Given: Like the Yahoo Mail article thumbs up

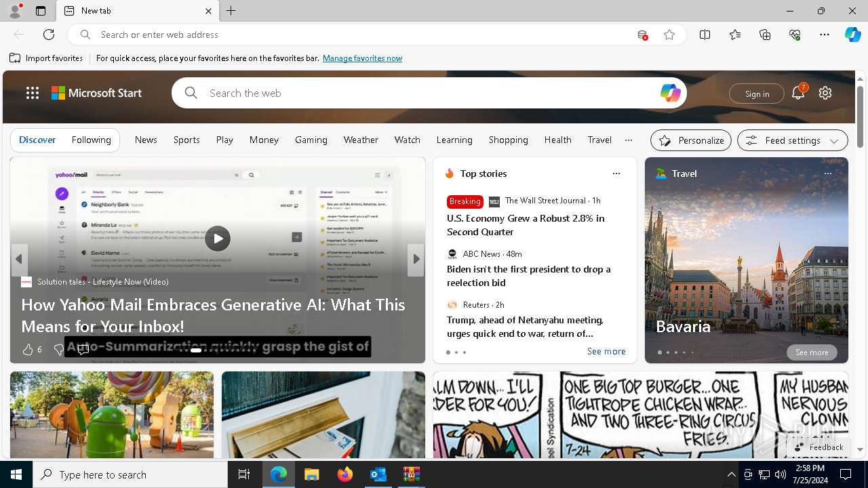Looking at the screenshot, I should point(27,350).
